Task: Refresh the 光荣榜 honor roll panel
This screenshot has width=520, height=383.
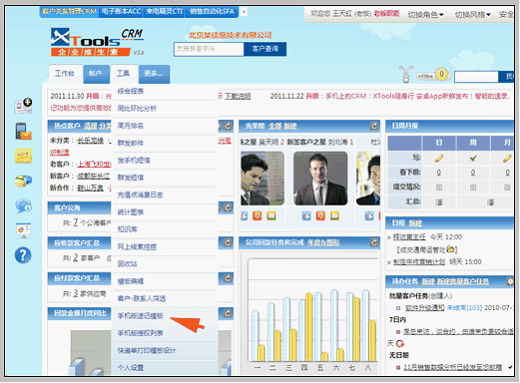Action: point(374,126)
